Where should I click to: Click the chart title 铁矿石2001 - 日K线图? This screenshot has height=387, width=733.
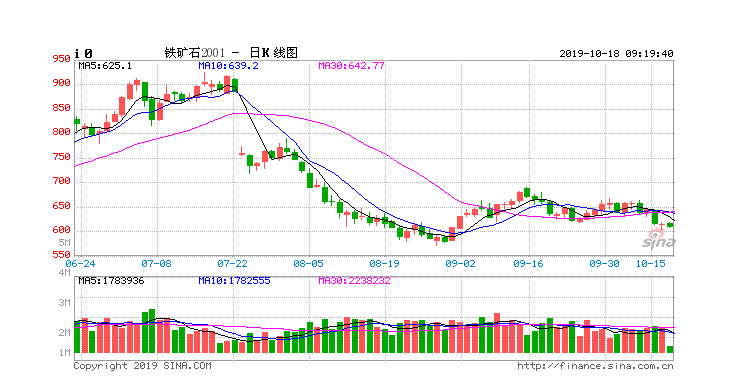pos(231,53)
